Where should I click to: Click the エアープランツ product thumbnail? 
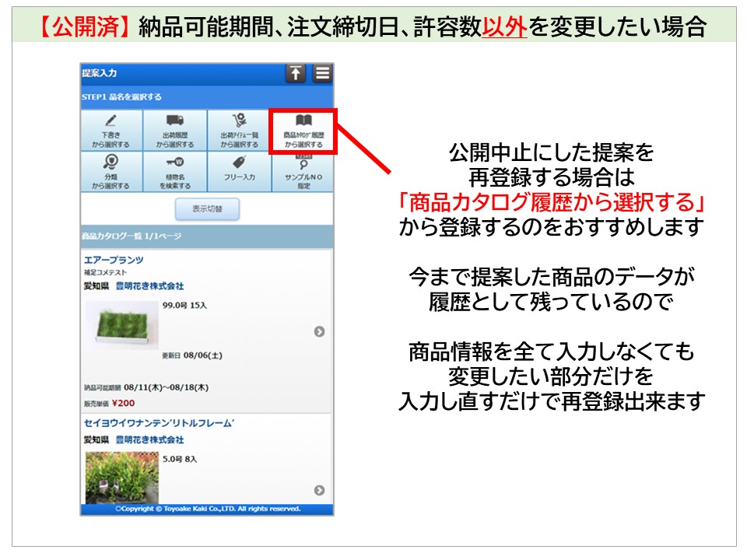pyautogui.click(x=120, y=326)
